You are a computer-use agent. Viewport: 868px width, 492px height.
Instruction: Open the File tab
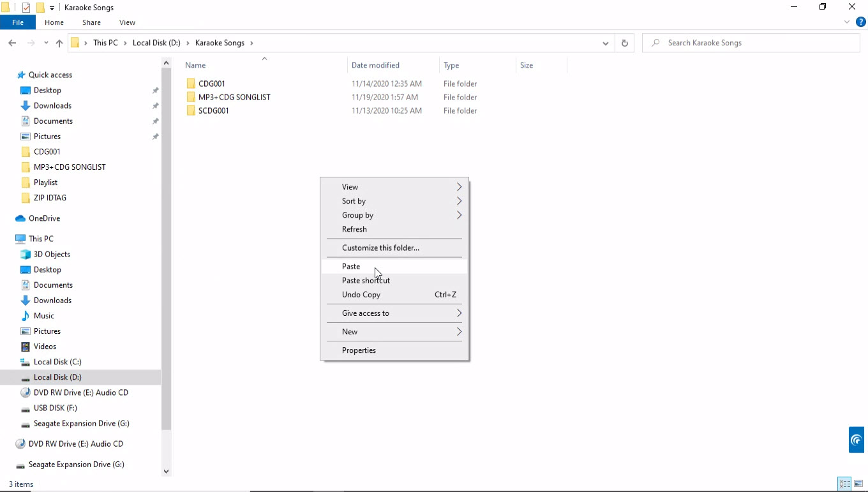(x=18, y=22)
